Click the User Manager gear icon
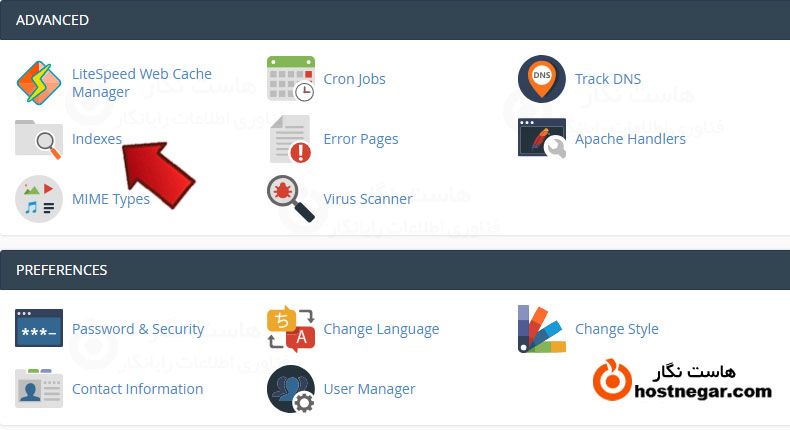 click(291, 389)
